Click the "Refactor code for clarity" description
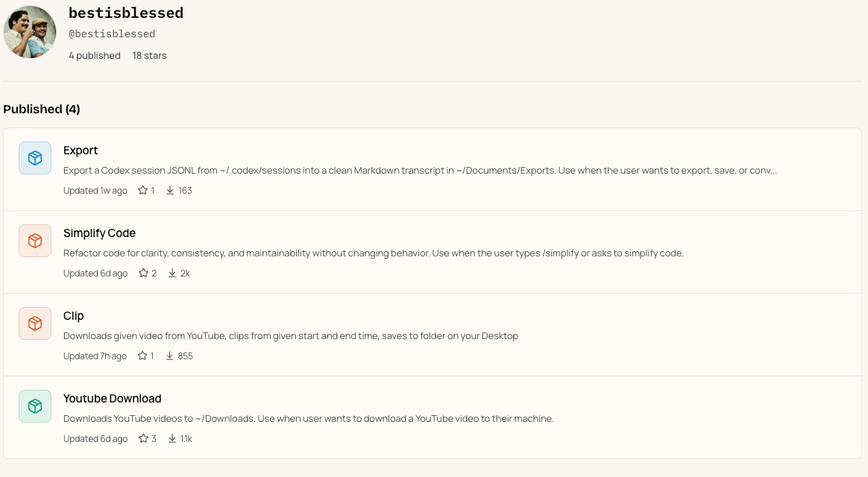The width and height of the screenshot is (868, 477). 373,253
